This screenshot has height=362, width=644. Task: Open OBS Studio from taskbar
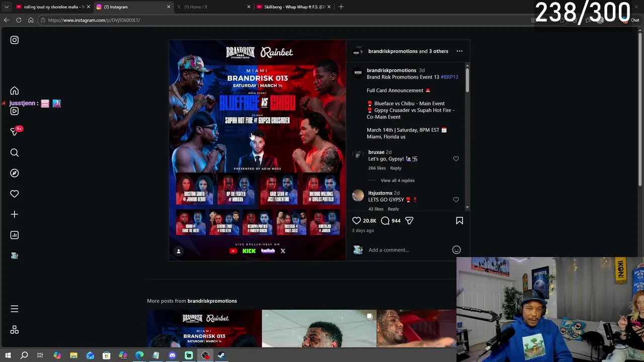(x=205, y=355)
